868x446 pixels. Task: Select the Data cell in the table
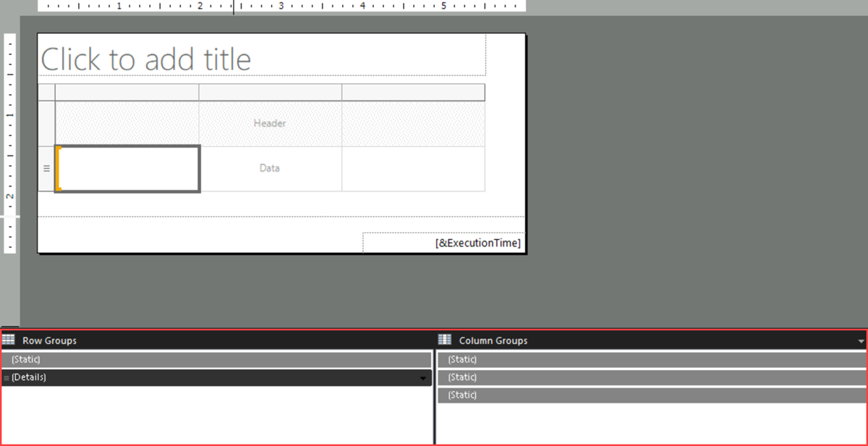coord(269,168)
